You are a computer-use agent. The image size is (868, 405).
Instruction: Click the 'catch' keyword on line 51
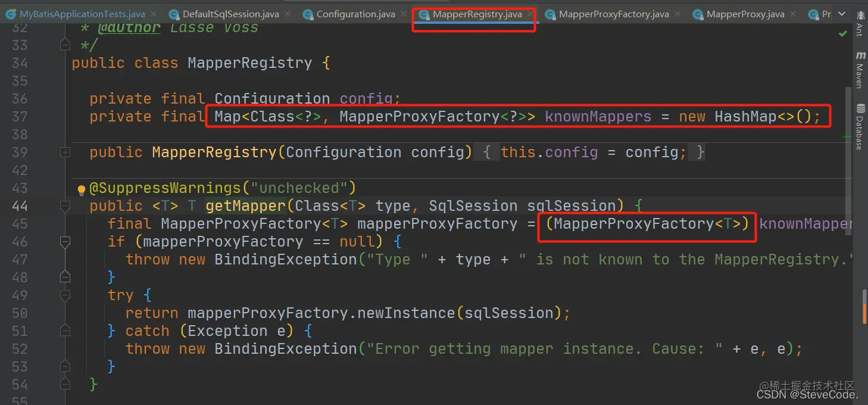147,331
